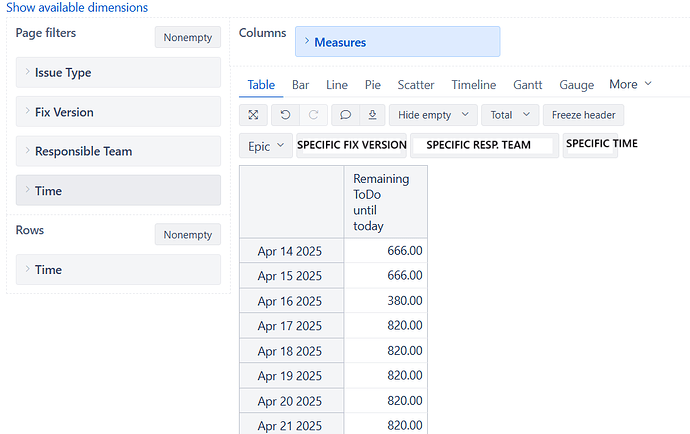The height and width of the screenshot is (434, 690).
Task: Open the More chart types menu
Action: pos(630,85)
